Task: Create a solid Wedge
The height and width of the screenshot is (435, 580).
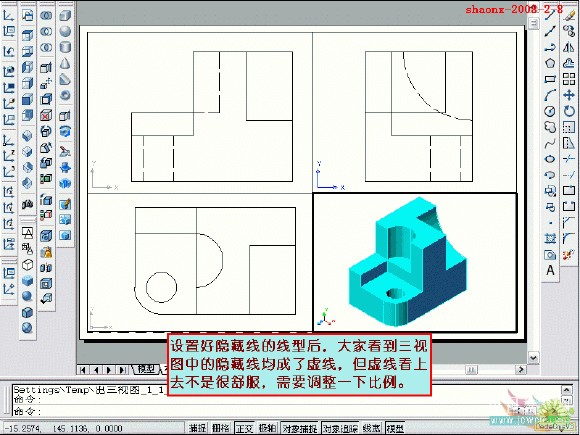Action: click(x=65, y=79)
